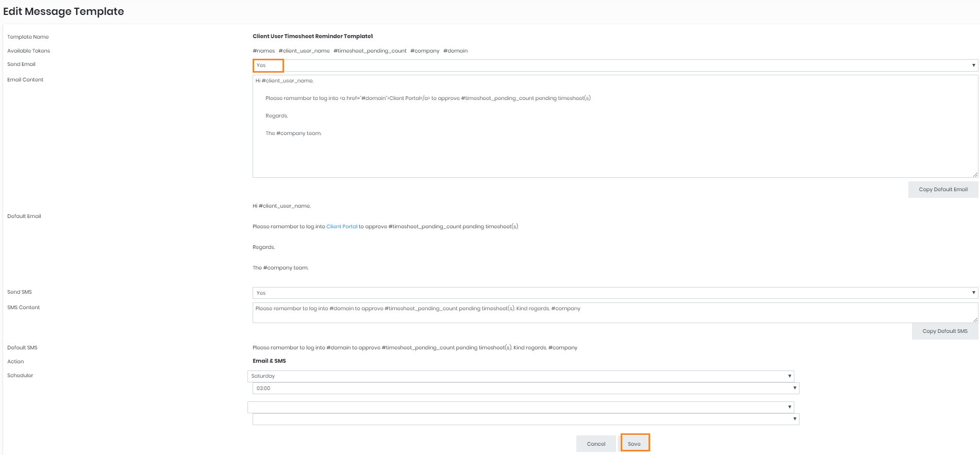Click the Cancel button

595,444
